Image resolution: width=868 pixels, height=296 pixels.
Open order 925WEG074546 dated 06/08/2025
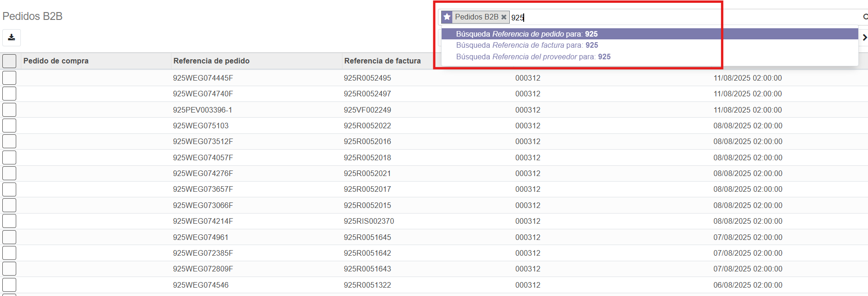click(x=201, y=285)
